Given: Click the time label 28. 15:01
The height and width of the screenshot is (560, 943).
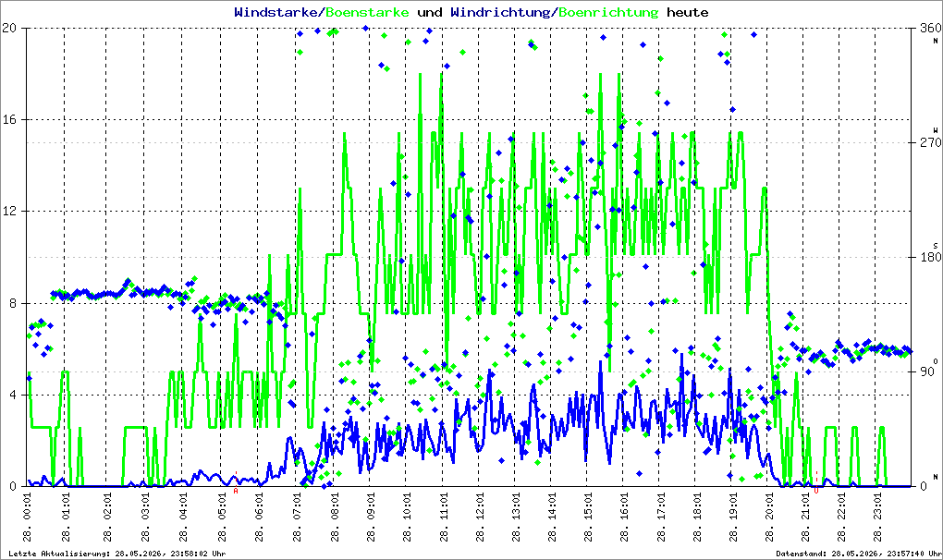Looking at the screenshot, I should click(588, 517).
